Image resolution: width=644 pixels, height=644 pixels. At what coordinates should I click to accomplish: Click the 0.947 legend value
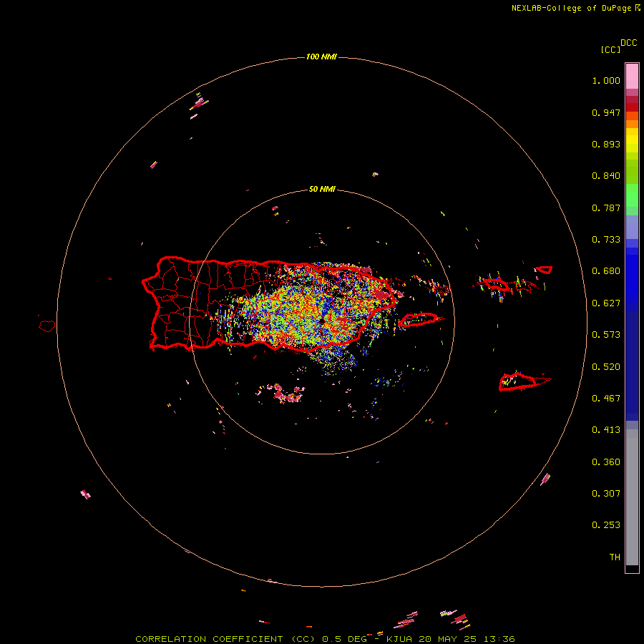coord(606,112)
